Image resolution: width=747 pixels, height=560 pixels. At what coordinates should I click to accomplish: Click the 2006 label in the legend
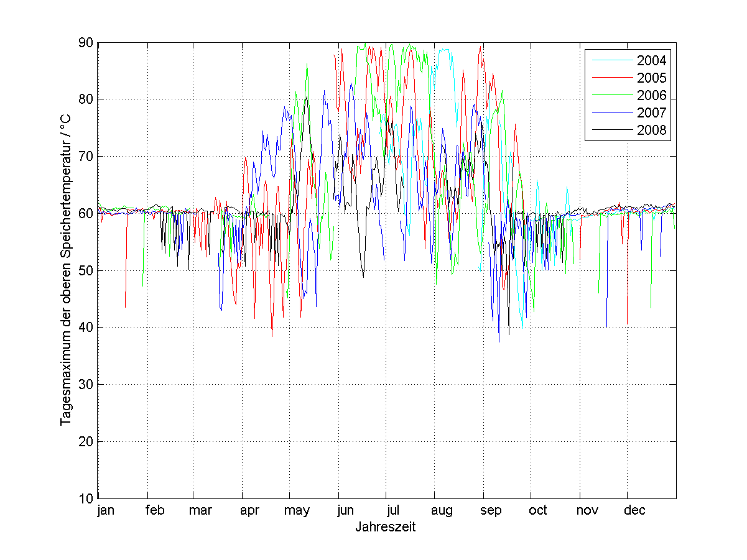651,95
